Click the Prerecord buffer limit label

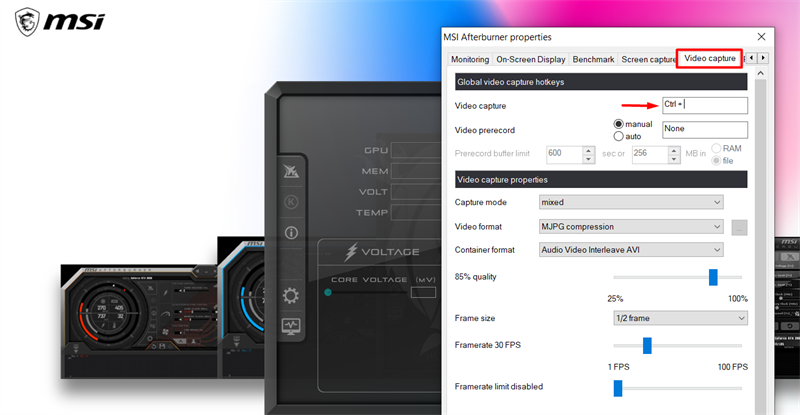tap(492, 153)
